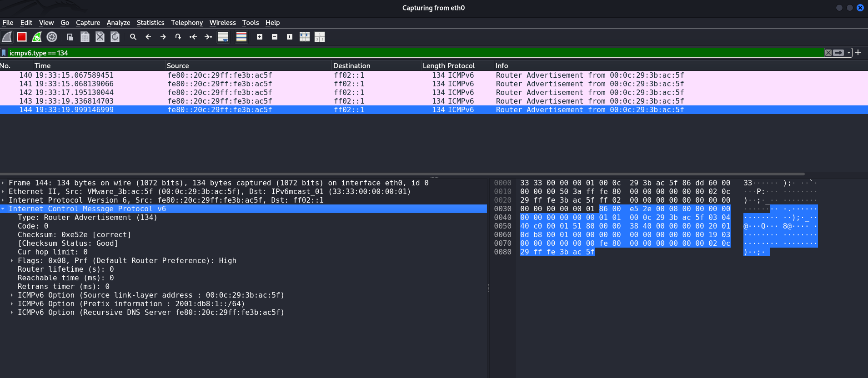
Task: Close the capture file icon
Action: [100, 37]
